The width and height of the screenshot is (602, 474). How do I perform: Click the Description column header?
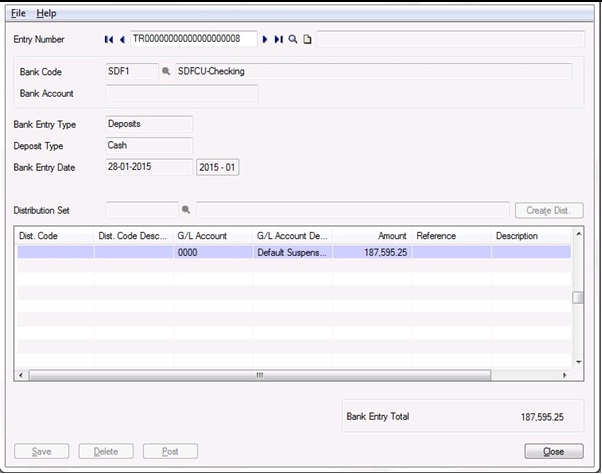coord(531,236)
